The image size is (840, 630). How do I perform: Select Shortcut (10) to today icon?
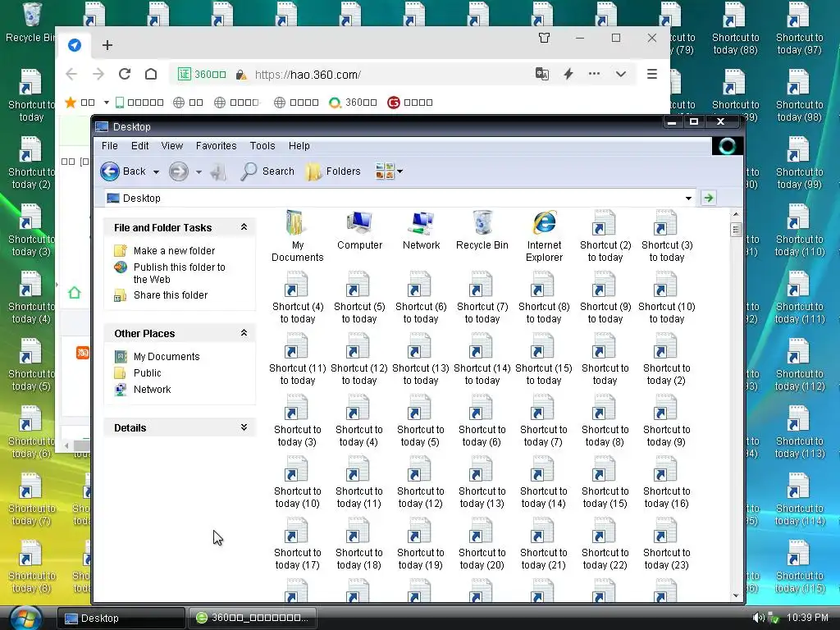pos(667,297)
